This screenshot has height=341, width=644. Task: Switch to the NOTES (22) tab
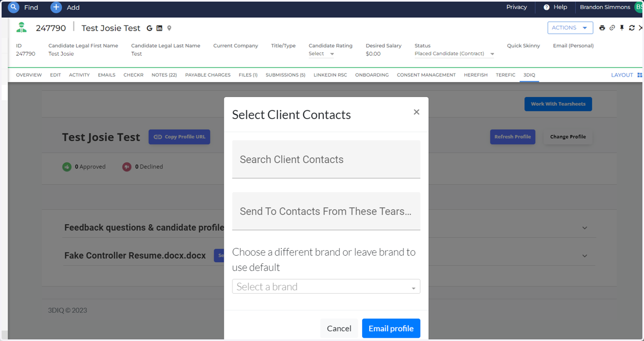pyautogui.click(x=164, y=75)
